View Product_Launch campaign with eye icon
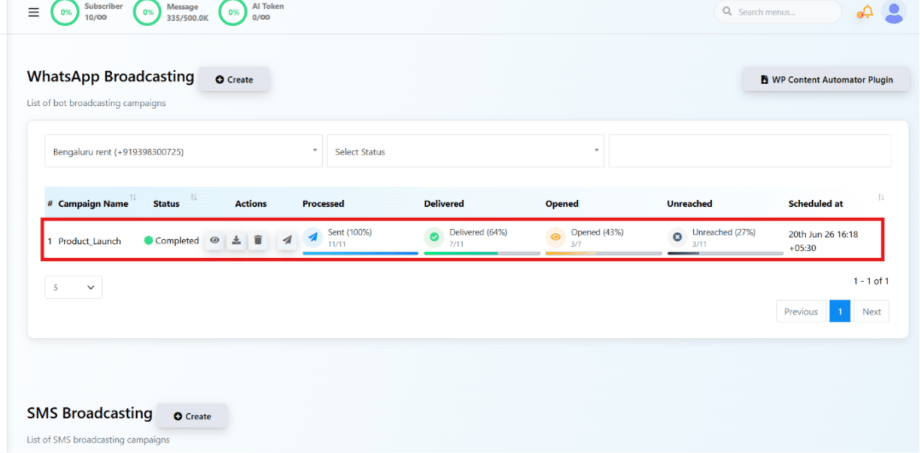Image resolution: width=920 pixels, height=453 pixels. [215, 240]
